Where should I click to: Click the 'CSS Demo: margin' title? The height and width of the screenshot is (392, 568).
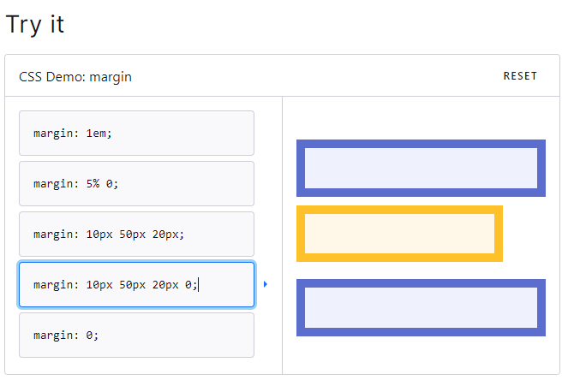75,77
